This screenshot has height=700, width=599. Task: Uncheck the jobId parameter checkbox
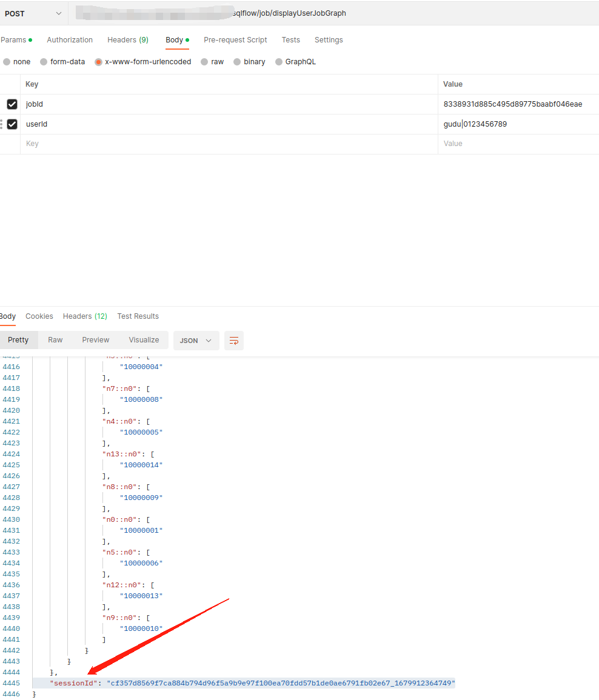(x=12, y=104)
